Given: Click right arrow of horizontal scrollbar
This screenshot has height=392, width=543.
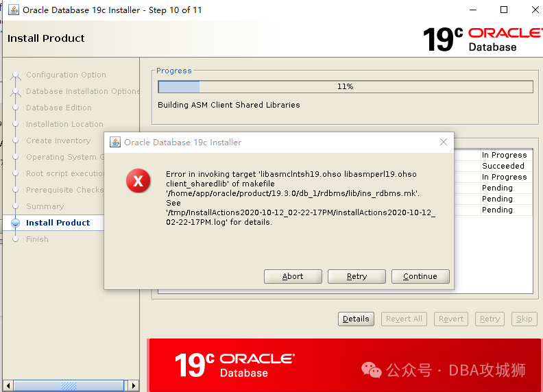Looking at the screenshot, I should pos(134,385).
